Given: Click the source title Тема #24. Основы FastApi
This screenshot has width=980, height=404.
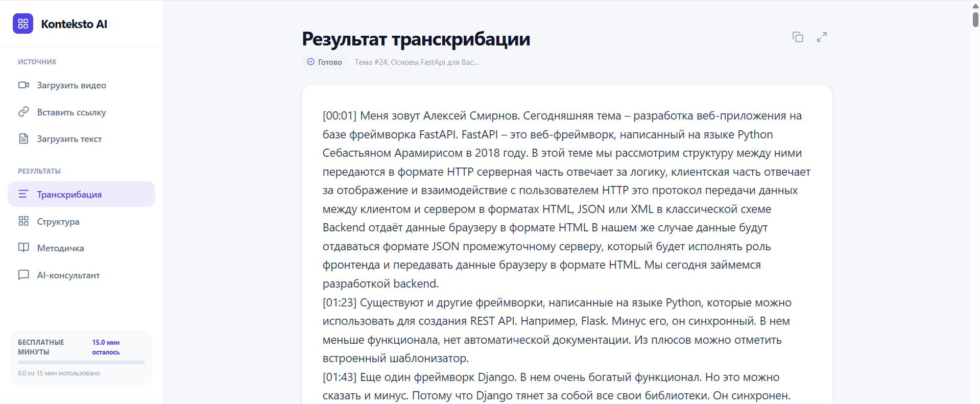Looking at the screenshot, I should [417, 62].
